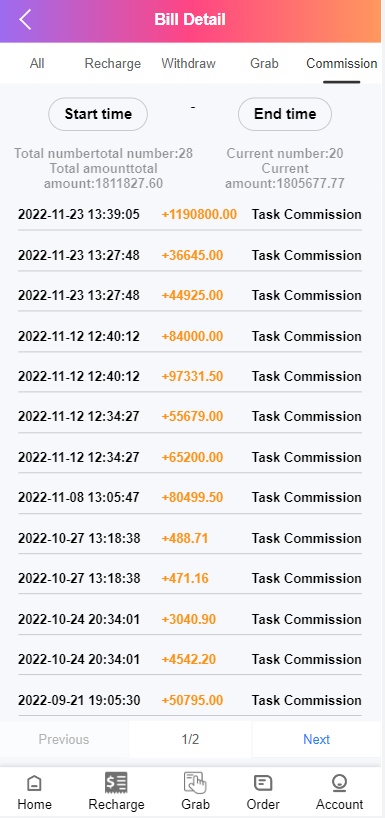Select the +80499.50 entry dated 2022-11-08

(x=190, y=498)
